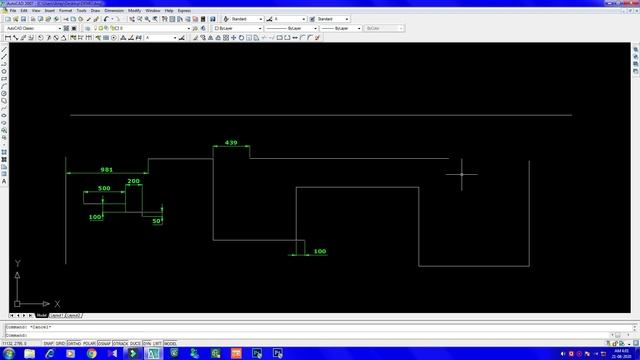Viewport: 640px width, 360px height.
Task: Click the Save icon in Standard toolbar
Action: point(23,19)
